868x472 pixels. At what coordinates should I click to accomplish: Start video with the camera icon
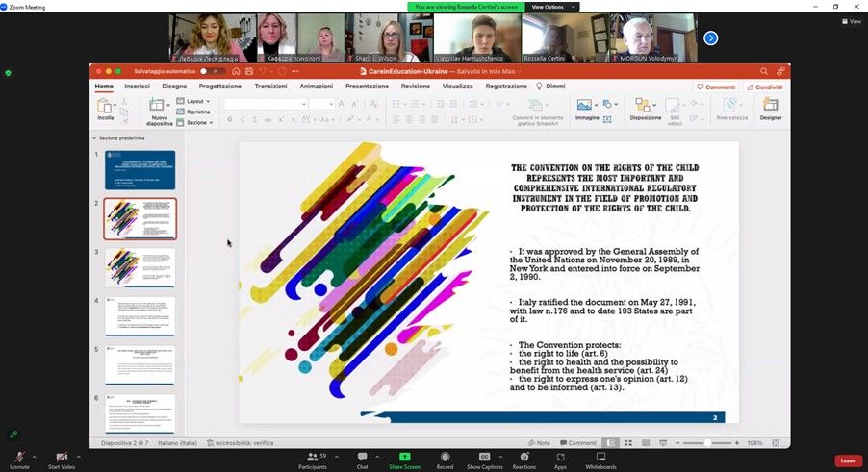click(x=62, y=456)
